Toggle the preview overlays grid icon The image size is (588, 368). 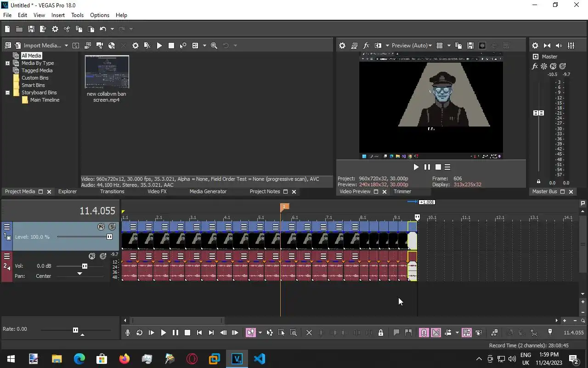point(440,46)
